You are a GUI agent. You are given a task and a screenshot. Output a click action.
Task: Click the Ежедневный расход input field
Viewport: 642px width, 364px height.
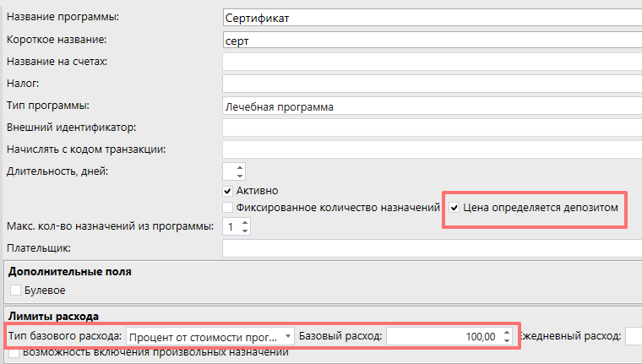coord(634,336)
